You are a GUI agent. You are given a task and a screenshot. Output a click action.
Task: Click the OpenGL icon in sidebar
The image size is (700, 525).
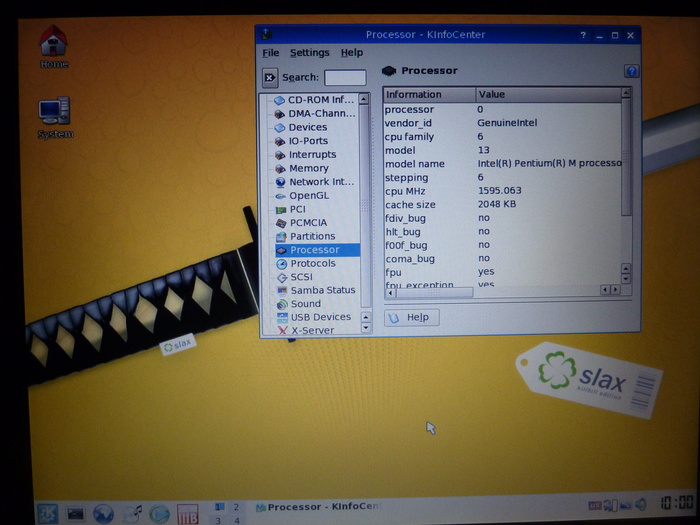tap(280, 196)
